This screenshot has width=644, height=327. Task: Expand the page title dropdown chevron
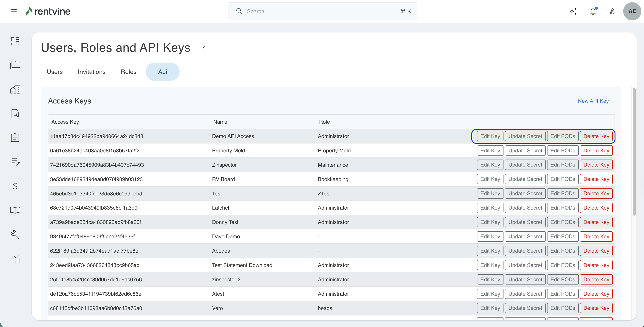[203, 48]
